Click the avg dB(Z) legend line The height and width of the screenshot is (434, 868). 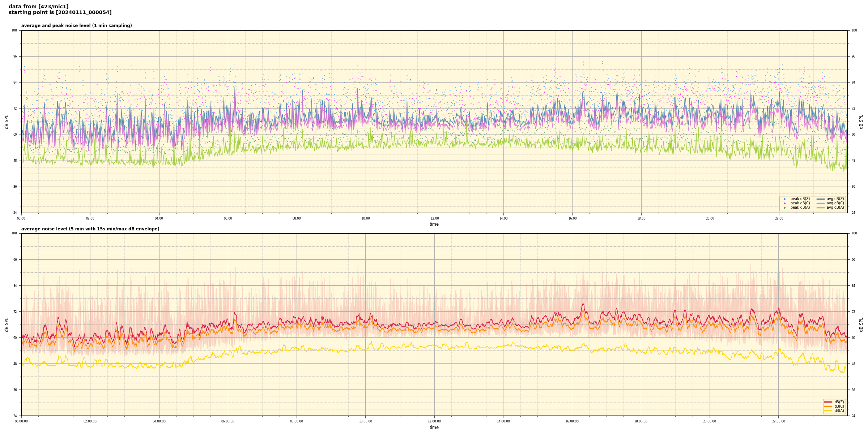click(x=821, y=199)
